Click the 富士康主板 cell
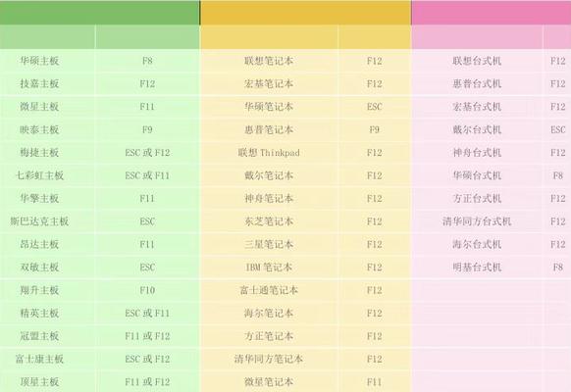Screen dimensions: 571x392 coord(39,359)
